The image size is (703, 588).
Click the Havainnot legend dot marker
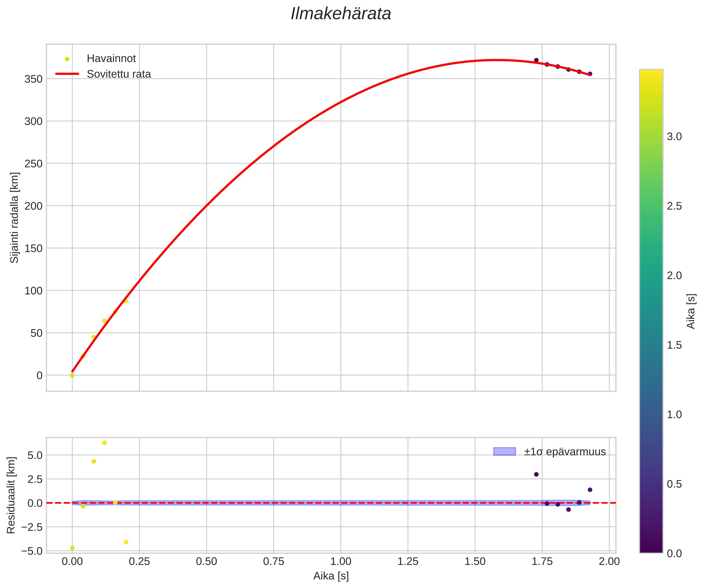click(x=67, y=59)
